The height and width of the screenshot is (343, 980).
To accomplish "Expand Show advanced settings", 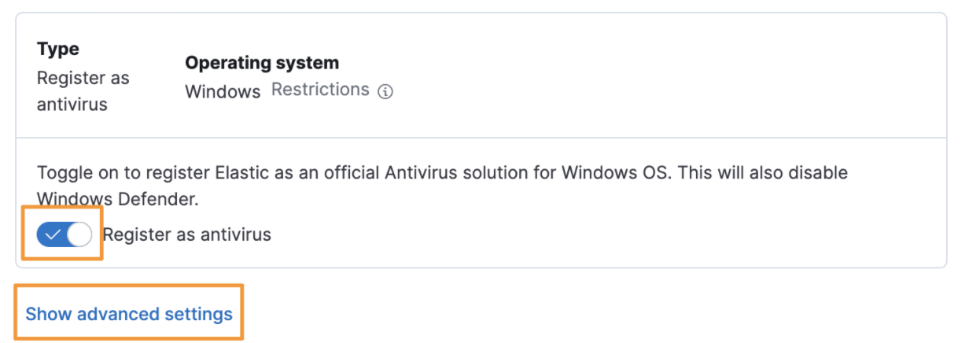I will click(129, 314).
